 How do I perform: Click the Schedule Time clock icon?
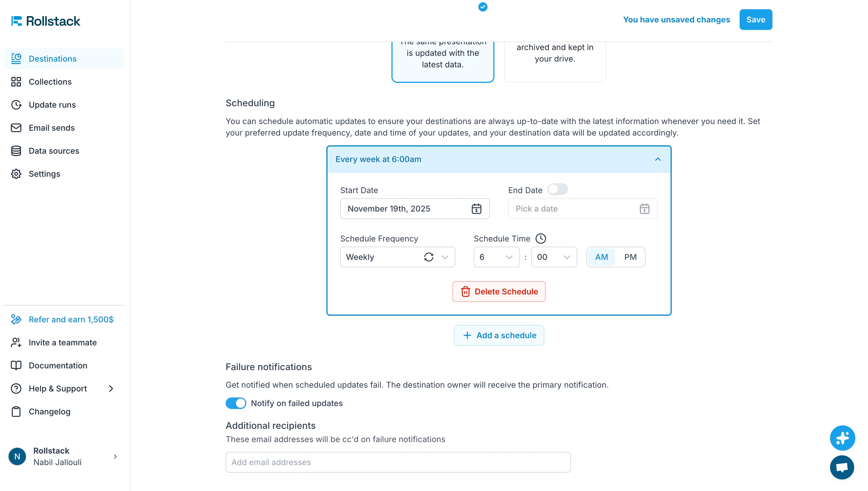click(x=541, y=238)
